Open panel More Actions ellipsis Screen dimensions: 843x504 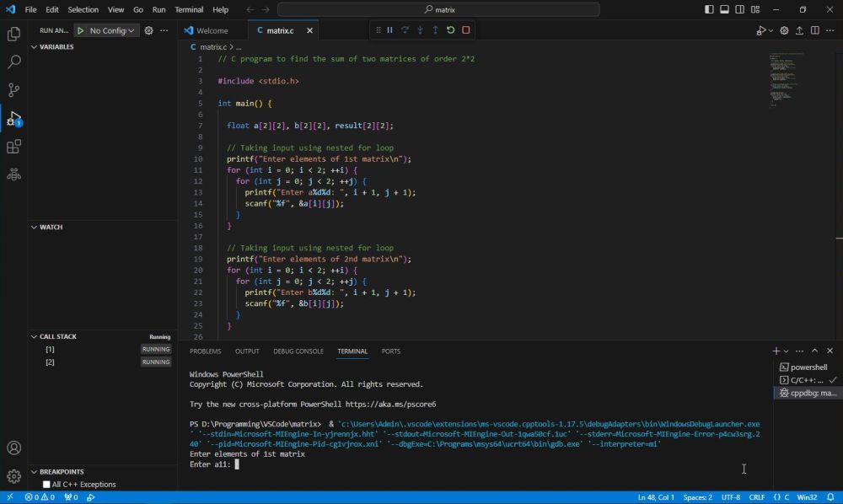tap(799, 351)
